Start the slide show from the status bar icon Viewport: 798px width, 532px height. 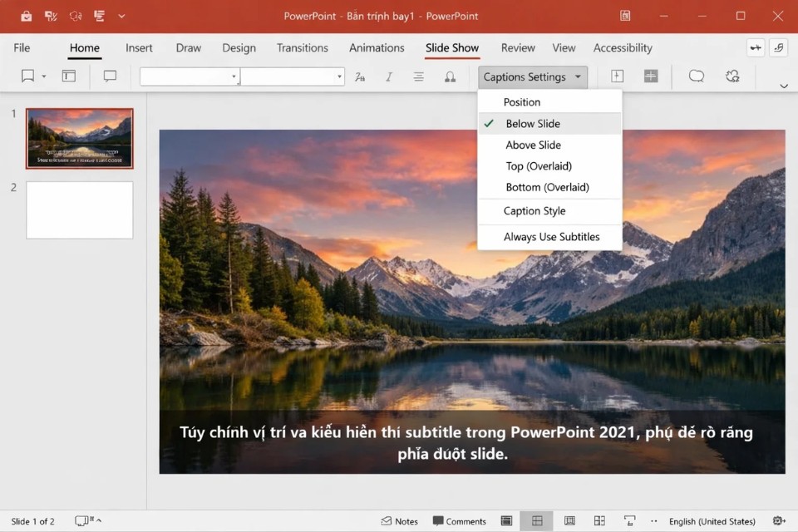(x=629, y=521)
